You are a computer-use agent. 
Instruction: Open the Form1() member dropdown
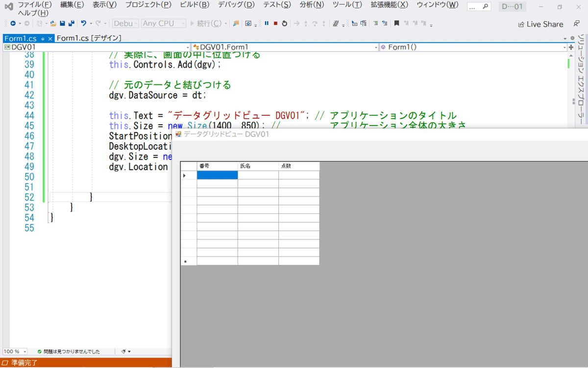coord(473,47)
